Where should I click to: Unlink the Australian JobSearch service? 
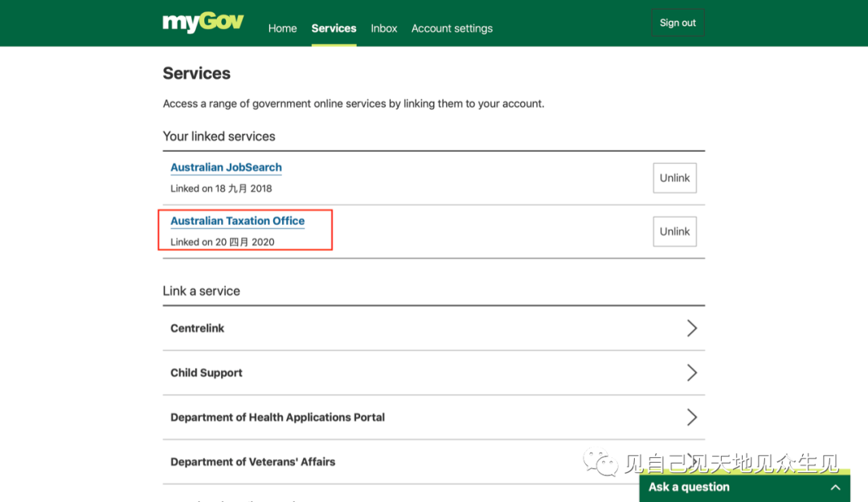(674, 178)
